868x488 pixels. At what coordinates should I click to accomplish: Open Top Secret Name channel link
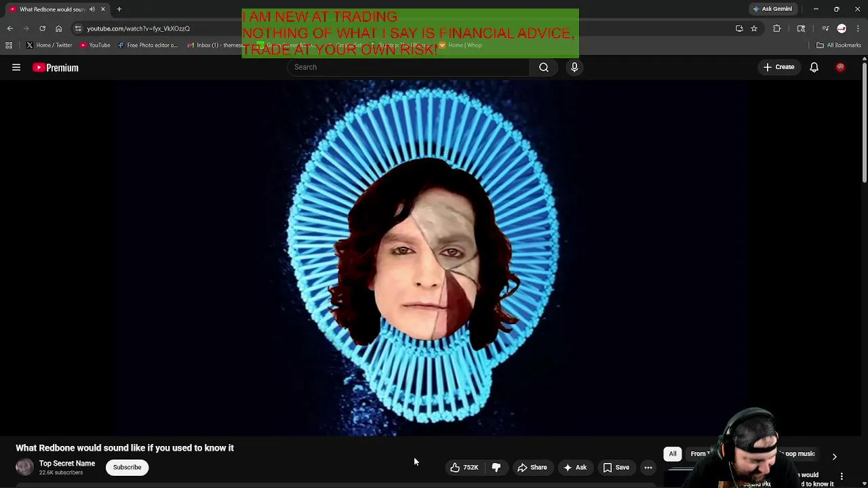tap(67, 464)
